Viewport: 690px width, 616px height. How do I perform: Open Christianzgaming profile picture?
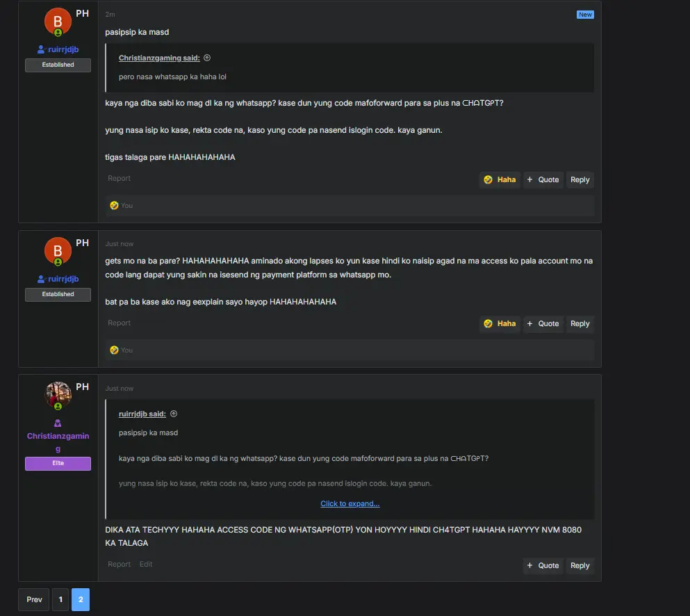[58, 394]
